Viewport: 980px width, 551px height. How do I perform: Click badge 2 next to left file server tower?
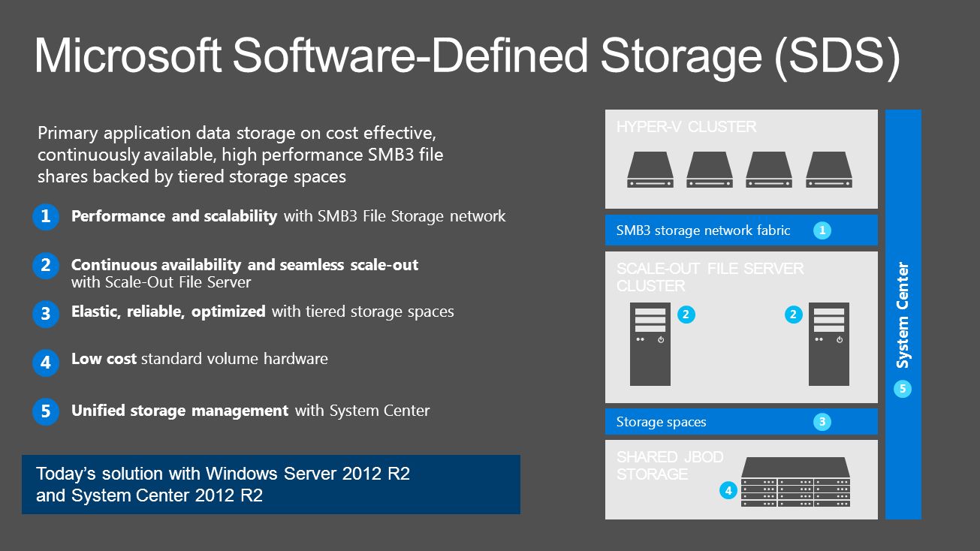click(685, 315)
